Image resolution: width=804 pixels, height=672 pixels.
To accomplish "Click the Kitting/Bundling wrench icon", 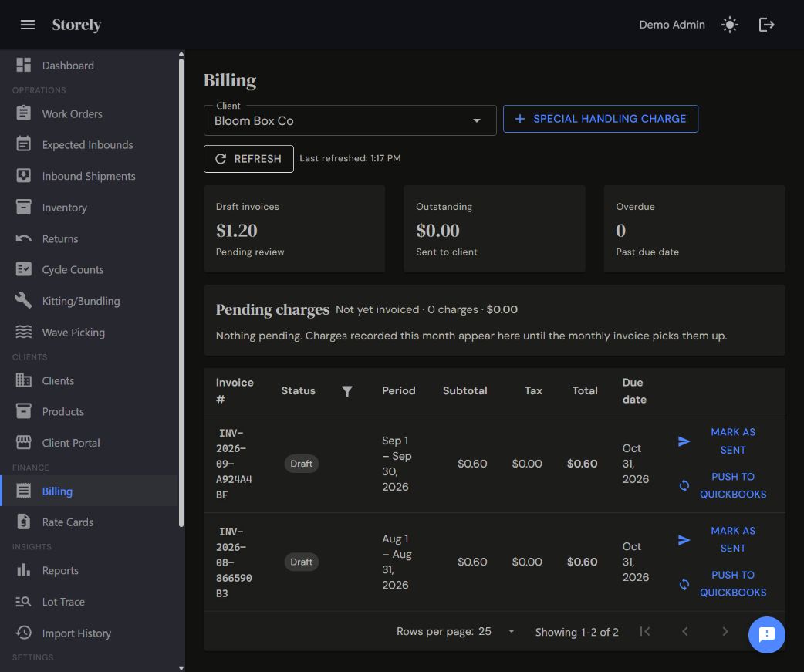I will [24, 300].
